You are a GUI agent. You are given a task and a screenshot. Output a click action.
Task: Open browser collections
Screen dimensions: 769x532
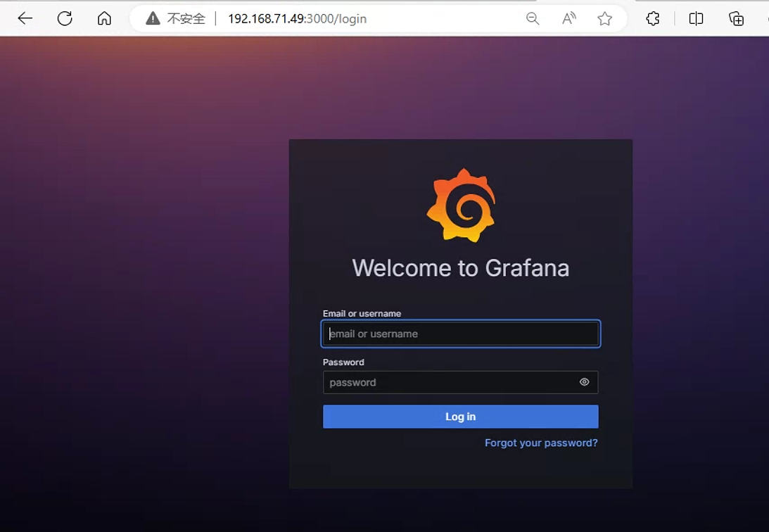736,18
